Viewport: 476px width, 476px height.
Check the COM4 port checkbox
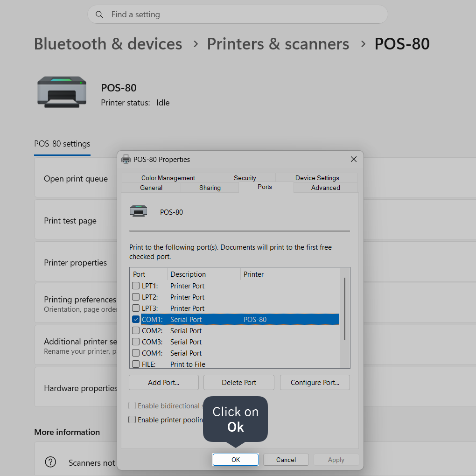point(136,353)
